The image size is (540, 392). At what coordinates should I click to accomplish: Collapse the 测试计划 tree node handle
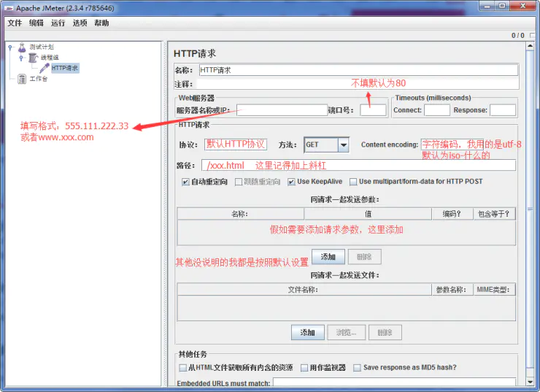click(x=10, y=47)
